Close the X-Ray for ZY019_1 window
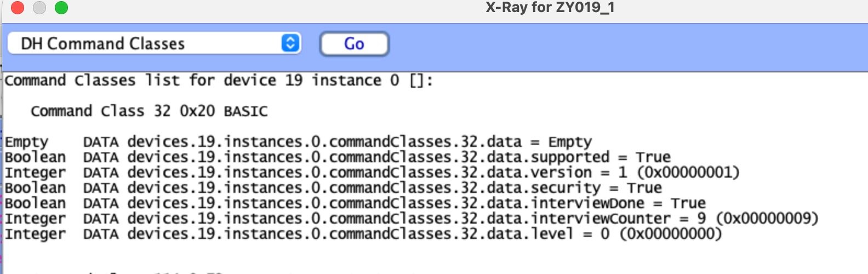The height and width of the screenshot is (274, 868). [x=18, y=8]
